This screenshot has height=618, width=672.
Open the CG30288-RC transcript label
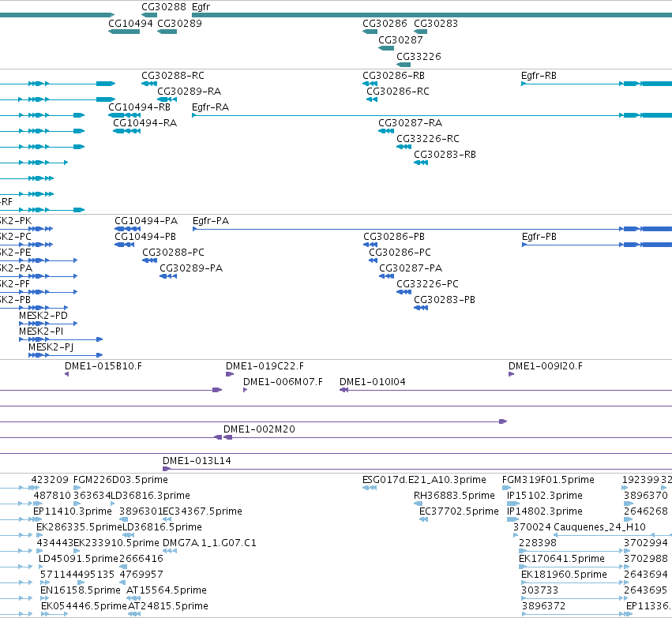point(173,76)
